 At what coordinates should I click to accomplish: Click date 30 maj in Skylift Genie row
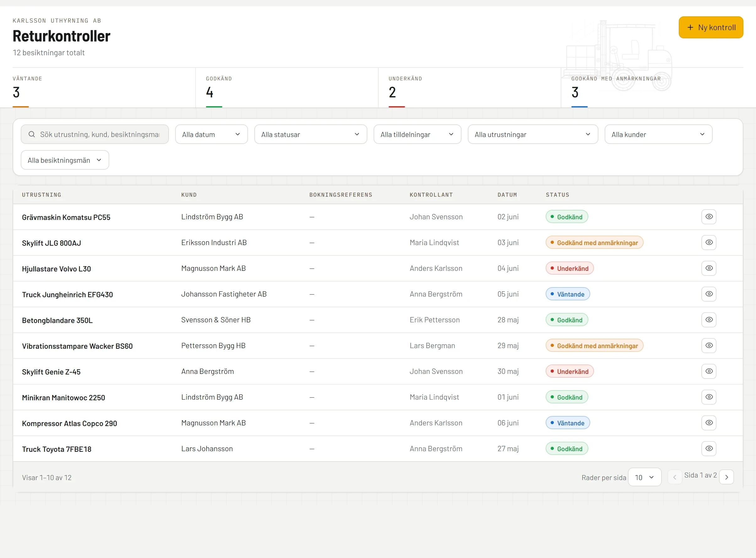[x=508, y=371]
